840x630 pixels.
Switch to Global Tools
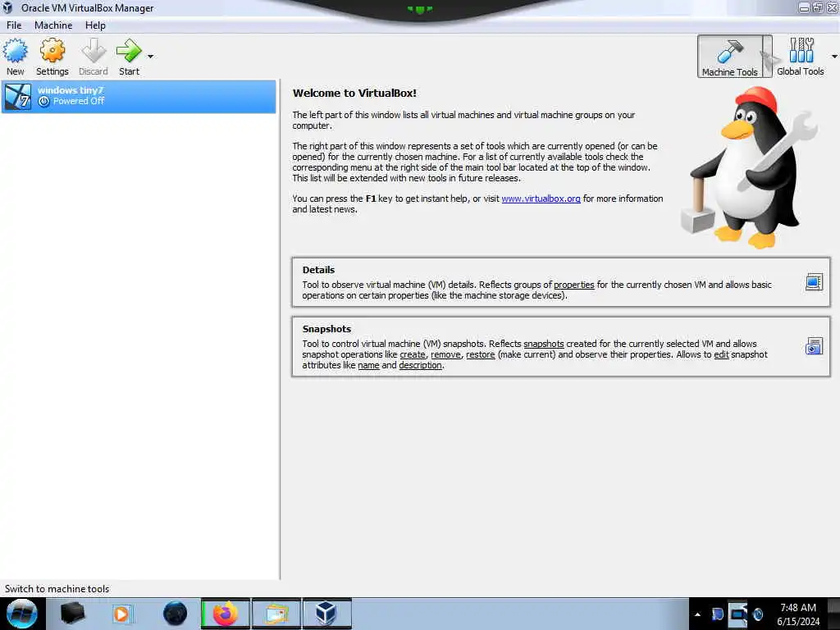801,57
